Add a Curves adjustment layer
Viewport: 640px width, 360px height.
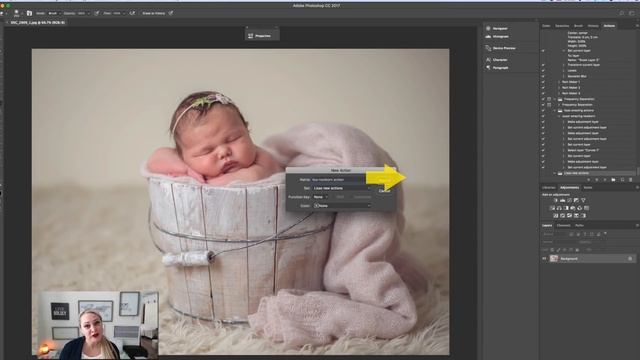(x=569, y=200)
